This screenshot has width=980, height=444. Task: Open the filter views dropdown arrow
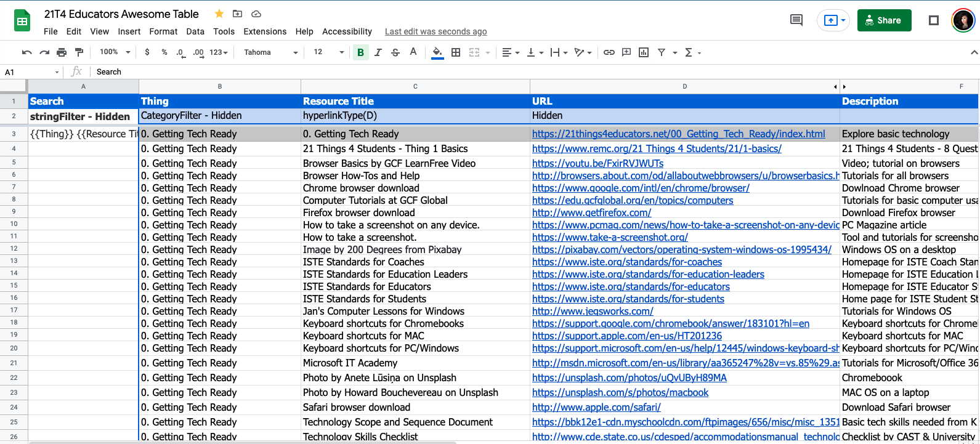(675, 52)
